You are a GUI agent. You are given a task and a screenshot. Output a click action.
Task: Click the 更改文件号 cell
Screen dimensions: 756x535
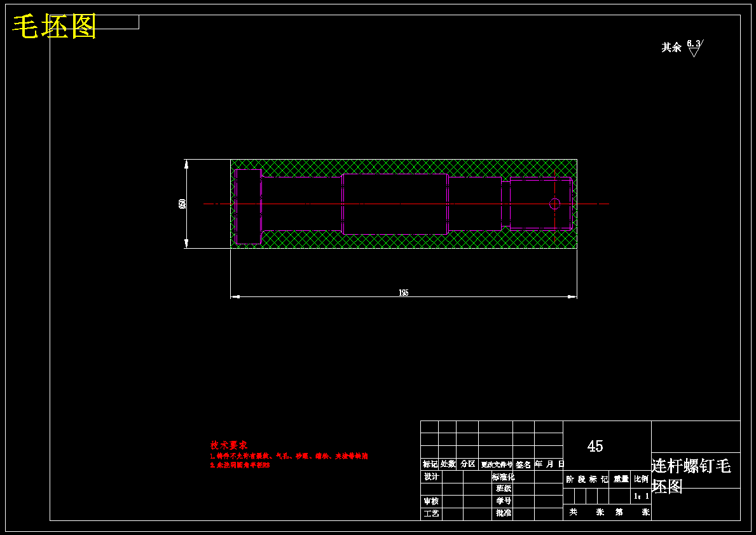point(496,464)
